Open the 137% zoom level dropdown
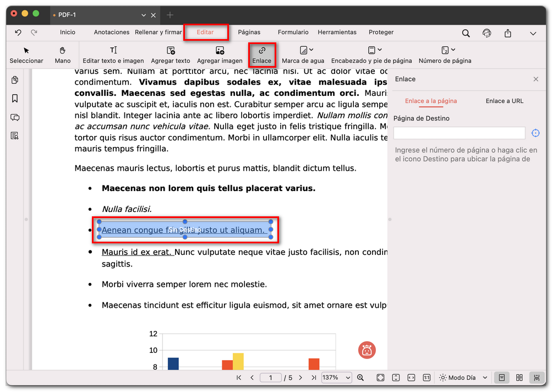Viewport: 552px width, 392px height. [x=336, y=378]
